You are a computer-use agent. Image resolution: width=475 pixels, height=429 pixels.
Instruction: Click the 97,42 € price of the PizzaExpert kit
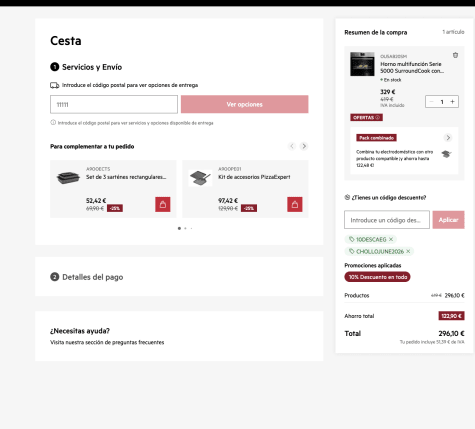click(228, 201)
